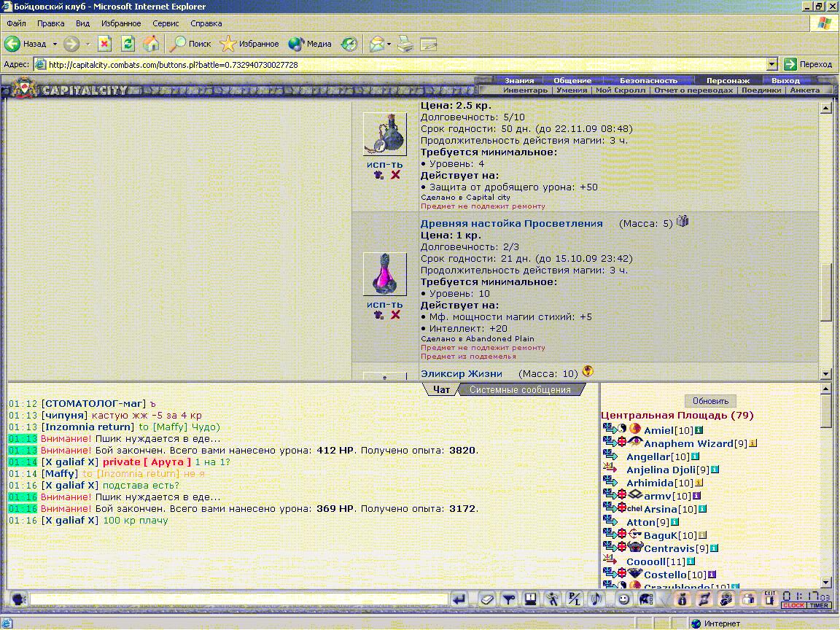Viewport: 840px width, 630px height.
Task: Click the gift icon next to Древняя настойка Просветления
Action: (x=682, y=222)
